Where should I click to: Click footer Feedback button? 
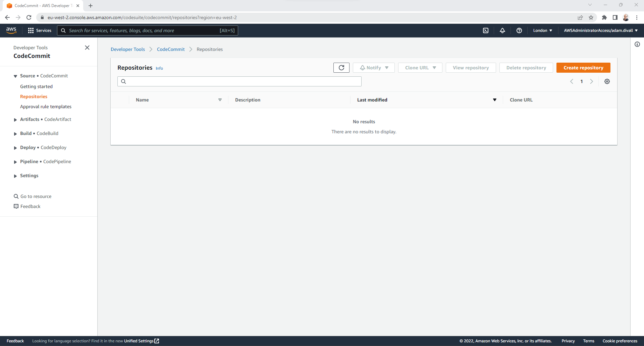pyautogui.click(x=15, y=341)
